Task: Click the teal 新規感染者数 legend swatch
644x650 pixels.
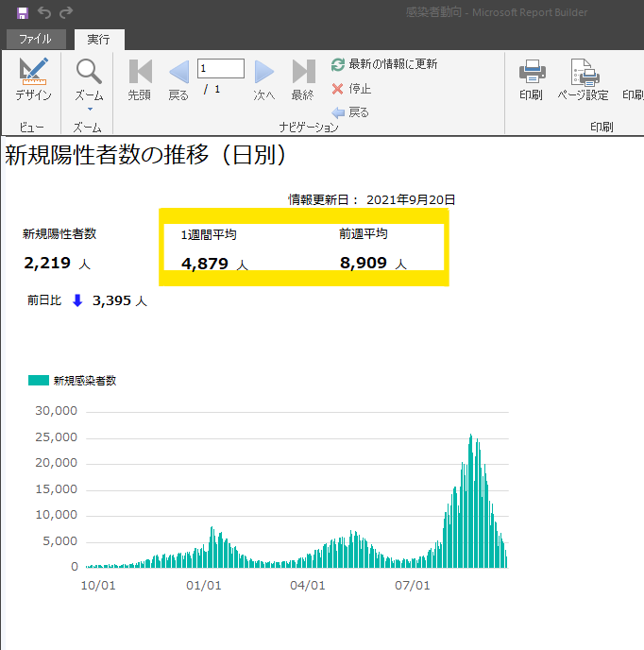Action: 39,380
